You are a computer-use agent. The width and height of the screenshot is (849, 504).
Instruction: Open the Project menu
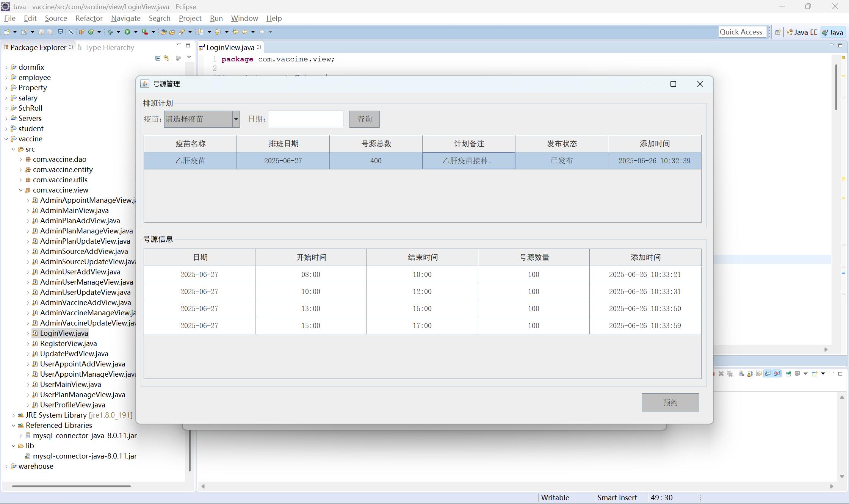[x=190, y=18]
